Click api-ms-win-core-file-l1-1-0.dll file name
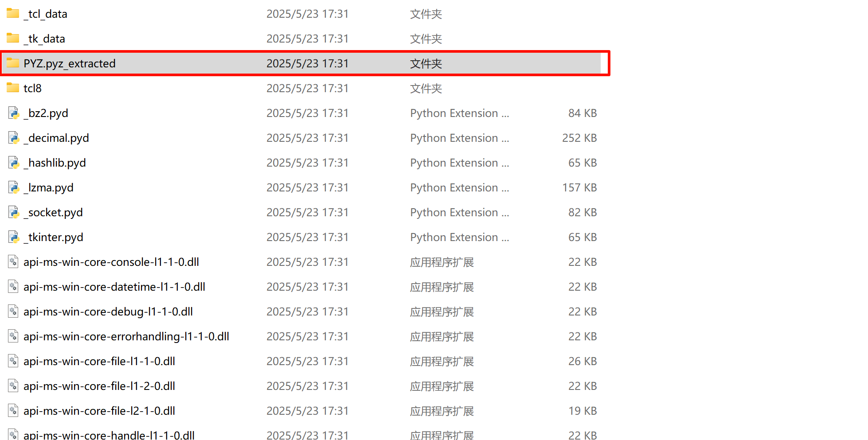The height and width of the screenshot is (440, 868). pos(99,362)
